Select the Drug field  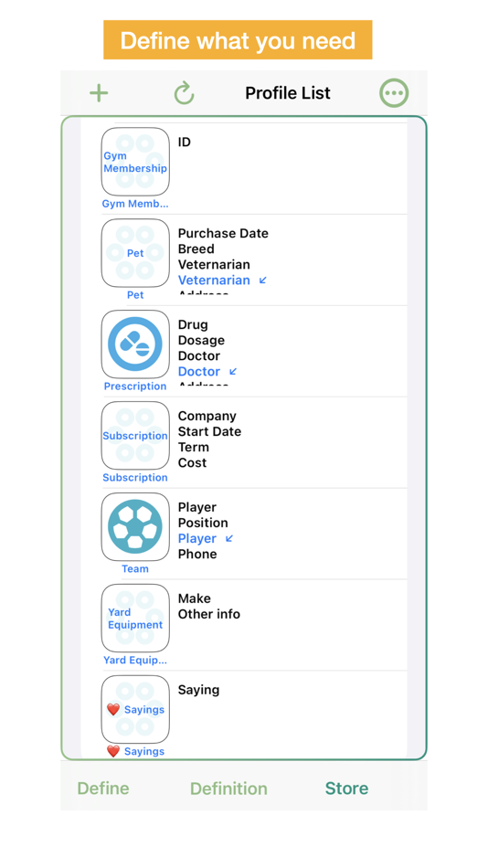click(193, 325)
